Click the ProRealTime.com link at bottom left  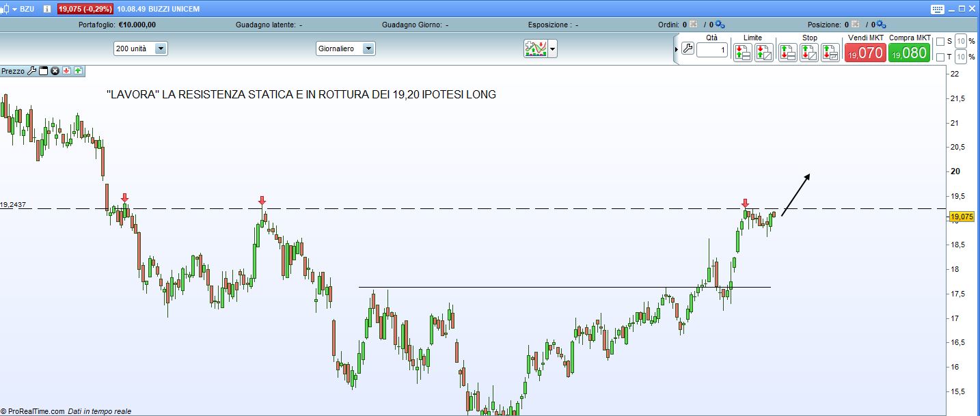37,411
